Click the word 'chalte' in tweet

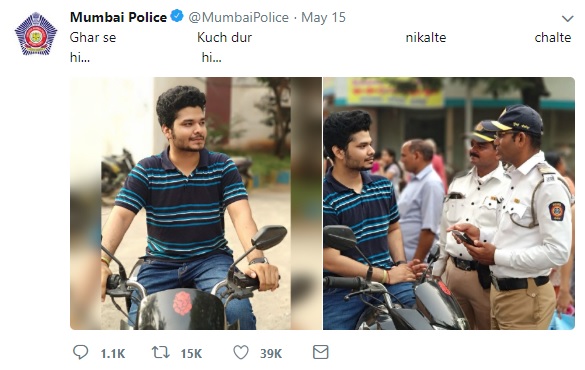click(553, 37)
